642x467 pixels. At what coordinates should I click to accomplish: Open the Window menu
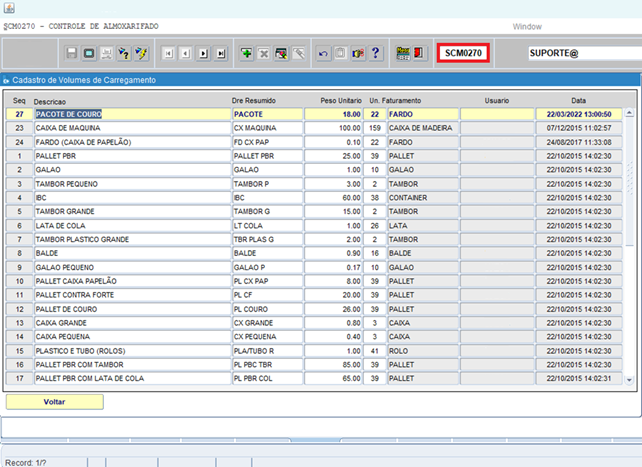click(527, 27)
